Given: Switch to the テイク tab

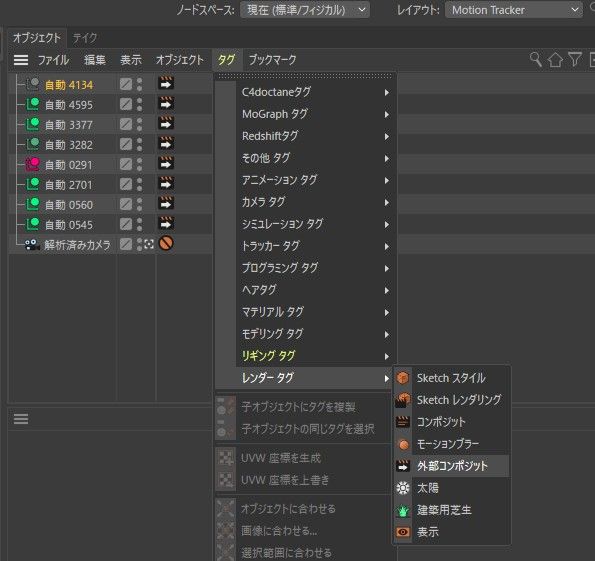Looking at the screenshot, I should [85, 38].
